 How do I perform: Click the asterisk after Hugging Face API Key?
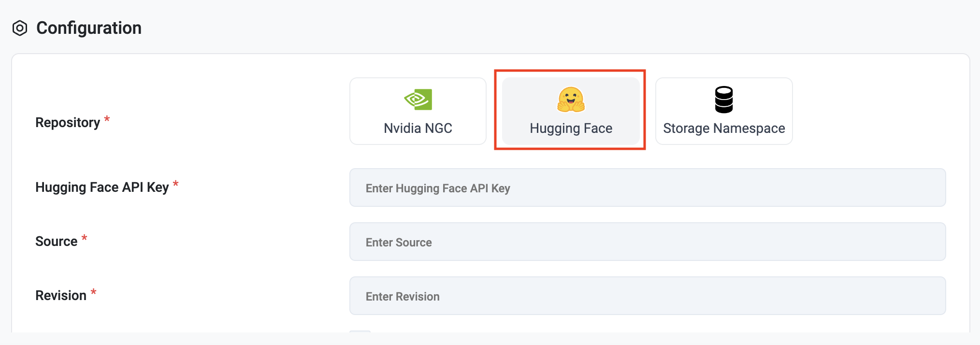176,184
